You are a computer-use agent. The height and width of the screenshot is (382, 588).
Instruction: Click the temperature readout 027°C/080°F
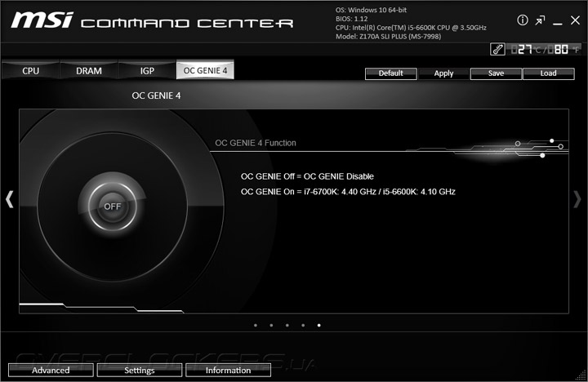pos(546,50)
